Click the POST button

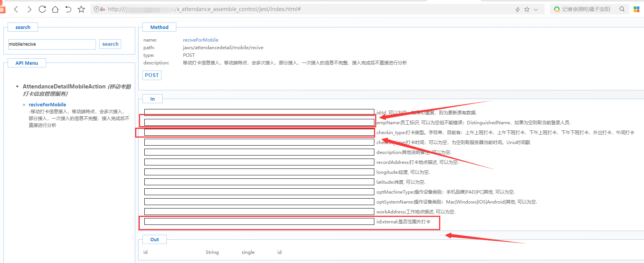tap(152, 75)
